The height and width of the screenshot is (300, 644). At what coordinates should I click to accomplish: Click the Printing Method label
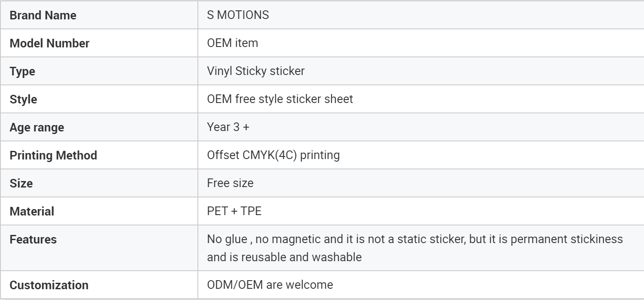53,155
